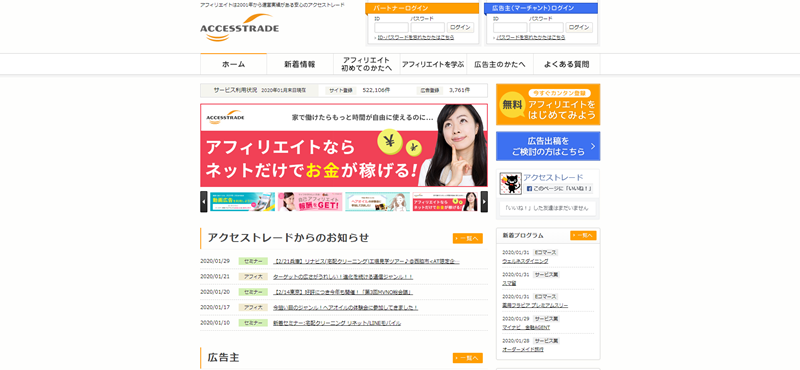Screen dimensions: 800x370
Task: Click the partner ログイン button
Action: click(461, 27)
